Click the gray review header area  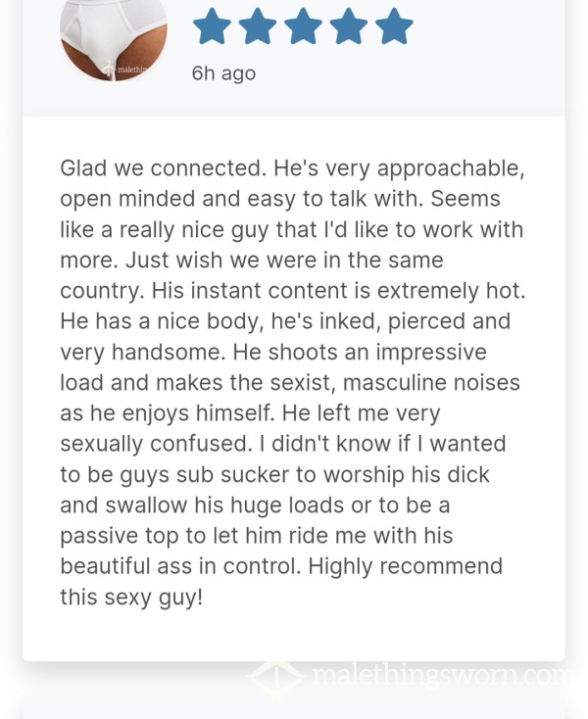(294, 58)
